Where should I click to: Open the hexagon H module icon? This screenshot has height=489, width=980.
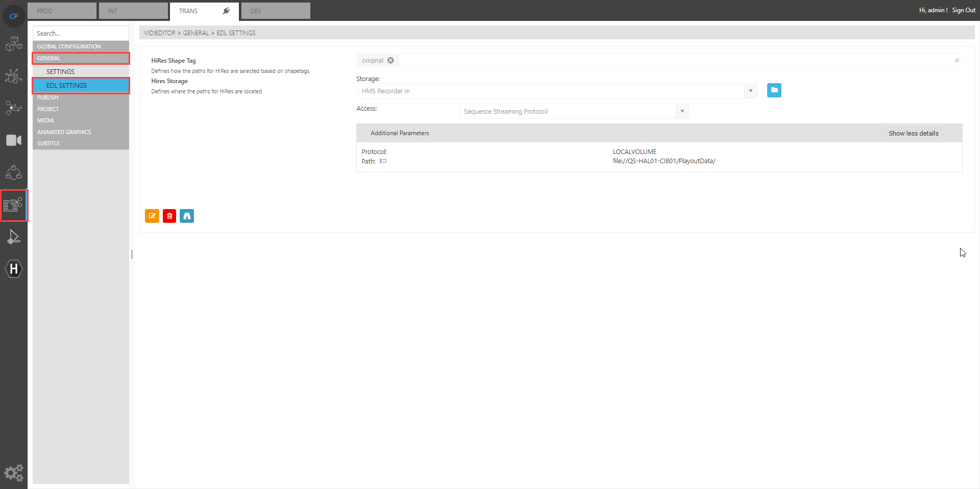click(14, 269)
